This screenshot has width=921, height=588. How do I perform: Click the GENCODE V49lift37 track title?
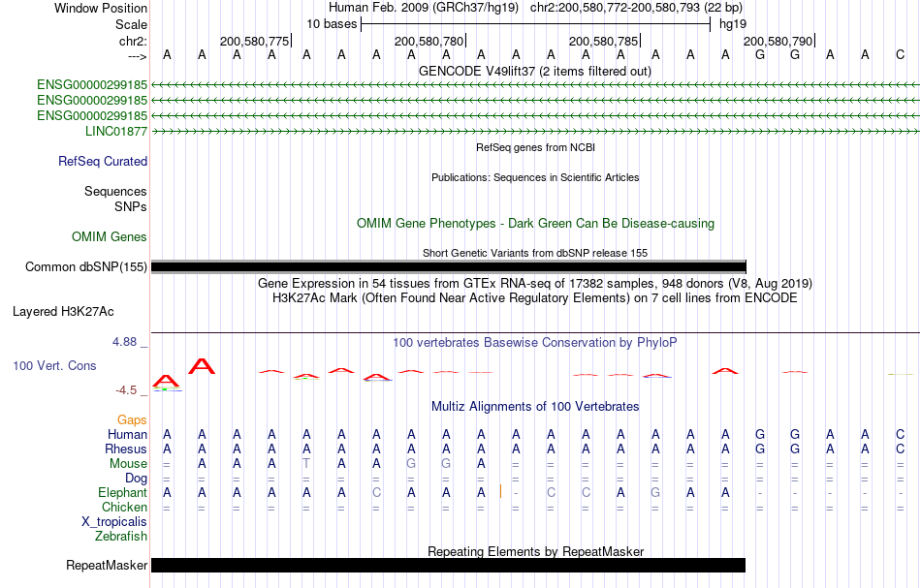(534, 71)
